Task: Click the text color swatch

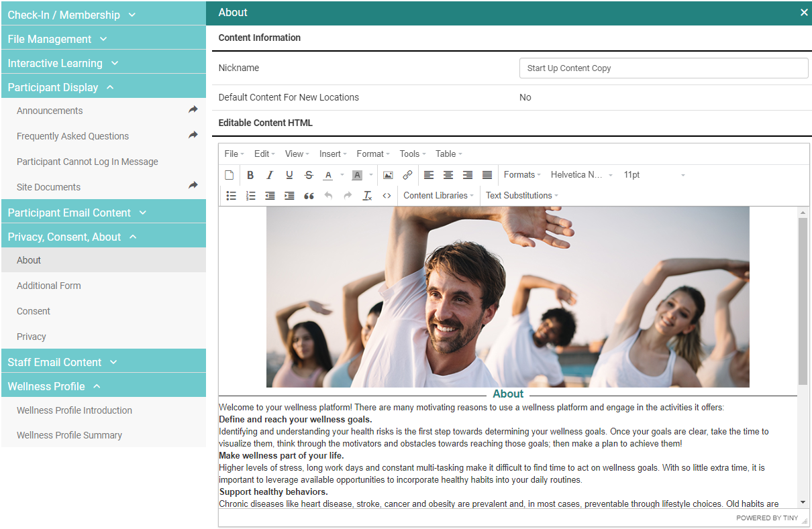Action: [x=328, y=175]
